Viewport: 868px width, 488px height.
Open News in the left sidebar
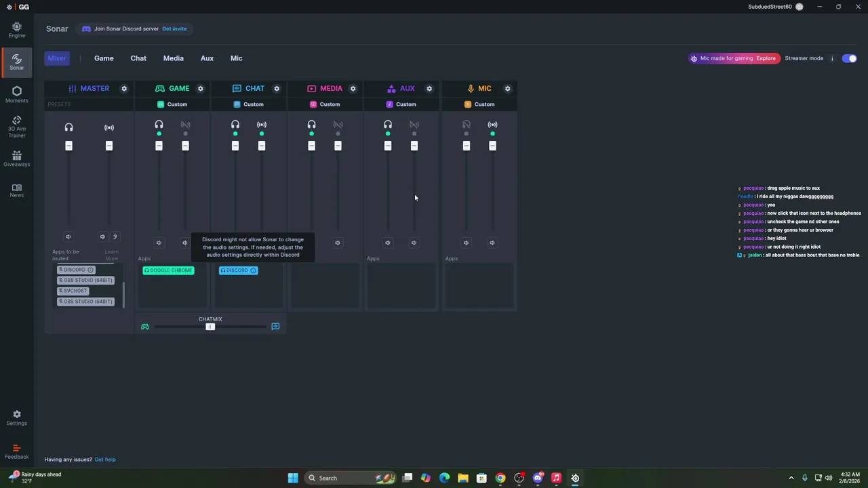pos(16,190)
